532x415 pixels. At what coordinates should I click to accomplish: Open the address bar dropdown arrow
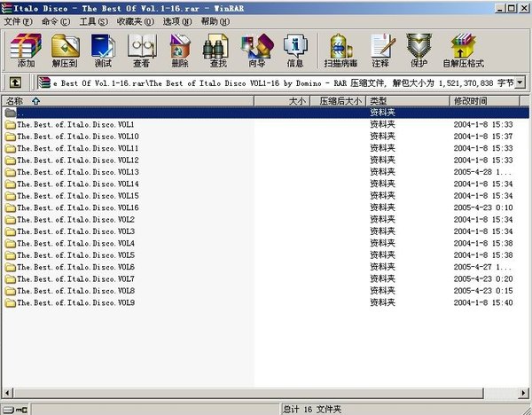(x=520, y=82)
